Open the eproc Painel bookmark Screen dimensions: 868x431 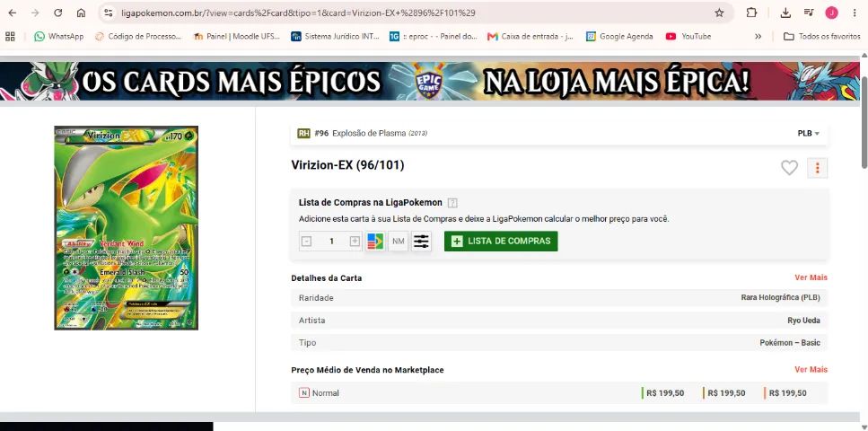434,36
